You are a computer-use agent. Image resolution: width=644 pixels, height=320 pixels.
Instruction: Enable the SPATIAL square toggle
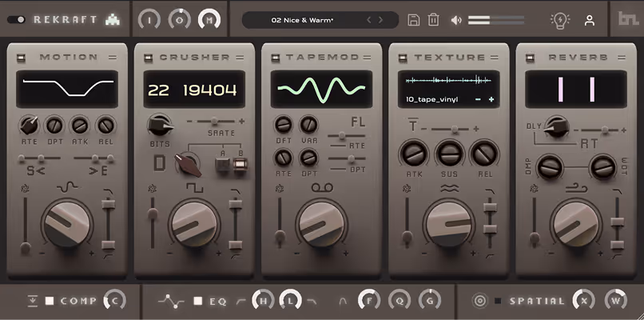coord(499,301)
